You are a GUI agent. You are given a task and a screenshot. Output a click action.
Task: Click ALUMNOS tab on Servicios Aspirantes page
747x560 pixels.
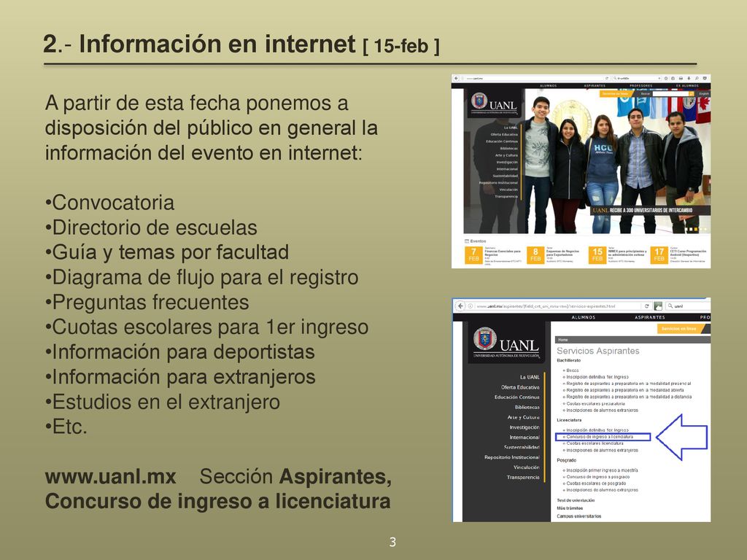(584, 317)
